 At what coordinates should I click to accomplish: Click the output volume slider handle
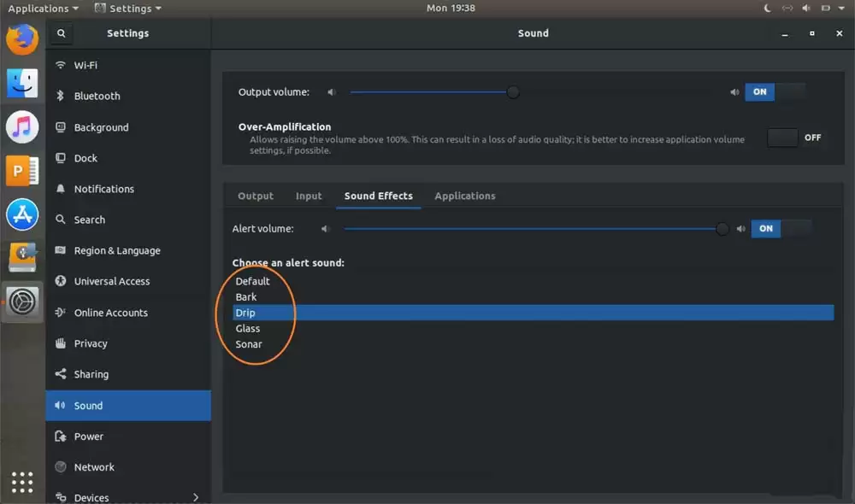[x=512, y=92]
